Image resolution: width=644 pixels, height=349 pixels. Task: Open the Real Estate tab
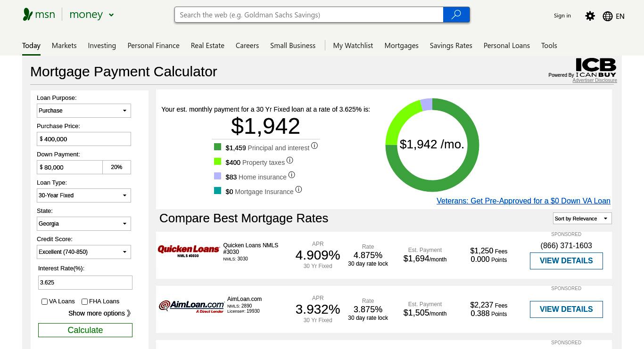pyautogui.click(x=207, y=46)
